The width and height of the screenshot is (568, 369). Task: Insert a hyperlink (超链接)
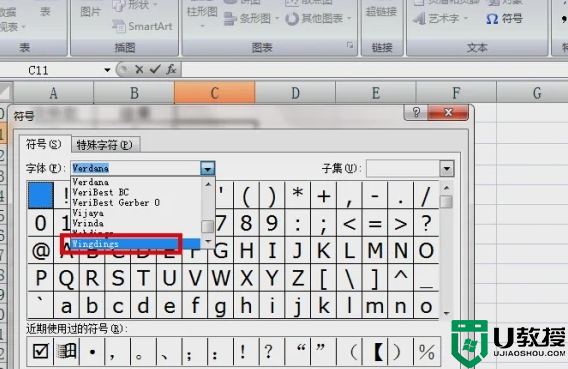[381, 12]
